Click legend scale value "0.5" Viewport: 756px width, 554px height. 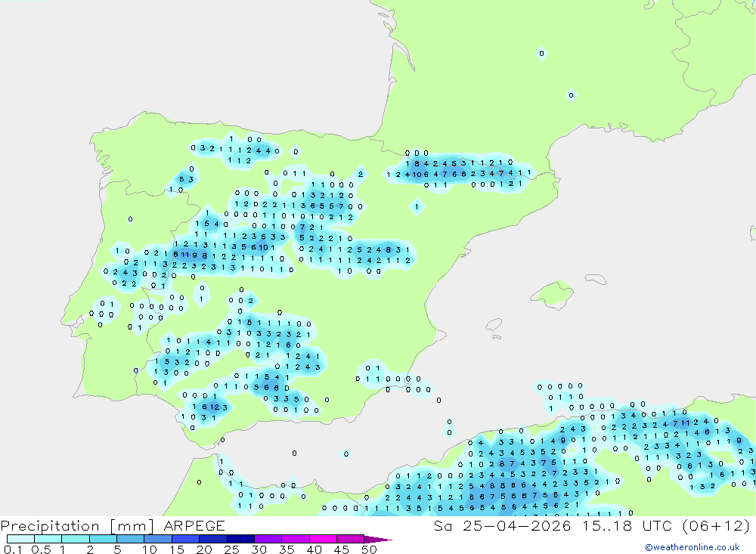41,549
